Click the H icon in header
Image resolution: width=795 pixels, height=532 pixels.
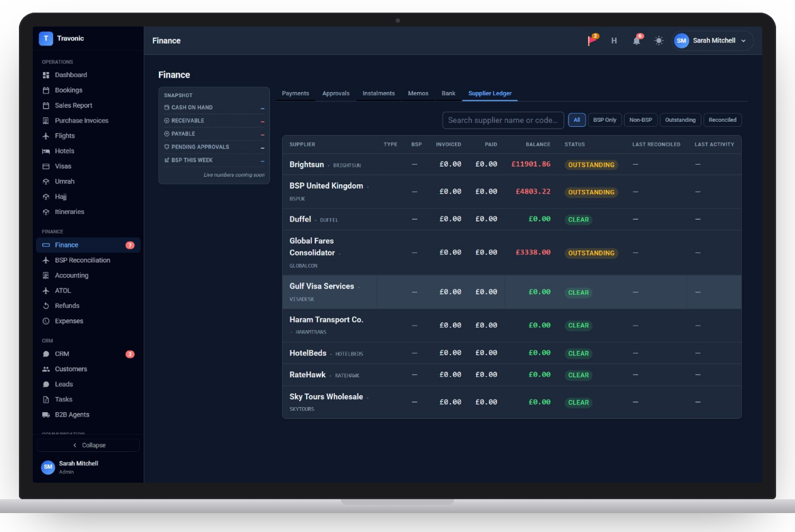[614, 40]
